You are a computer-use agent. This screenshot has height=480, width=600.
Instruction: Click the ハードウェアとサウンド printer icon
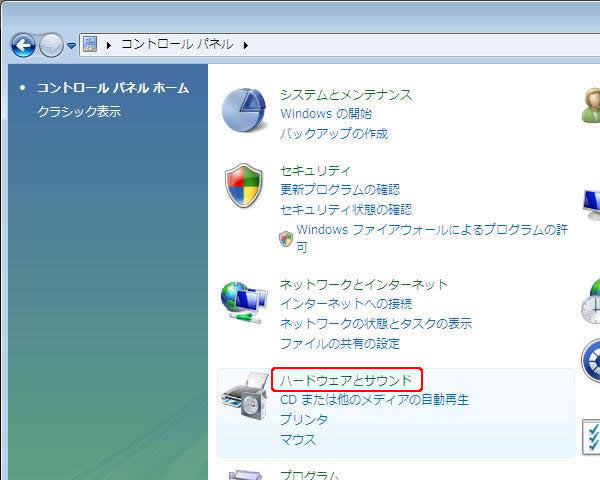245,396
